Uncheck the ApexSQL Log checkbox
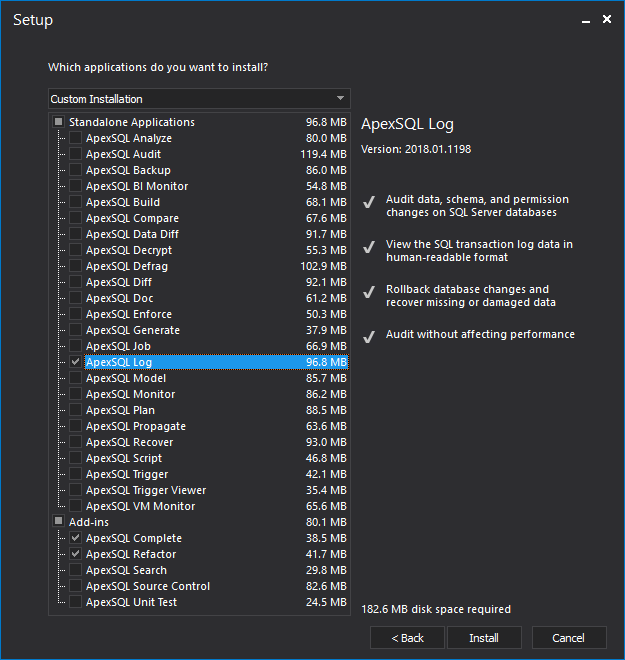Image resolution: width=625 pixels, height=660 pixels. (75, 362)
